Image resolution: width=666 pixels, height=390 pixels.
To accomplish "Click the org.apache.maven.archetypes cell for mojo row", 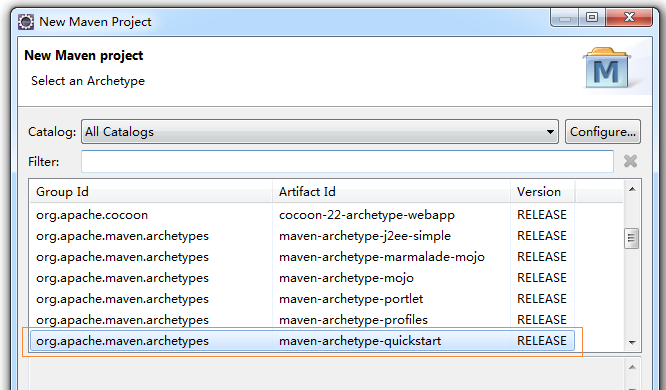I will [122, 278].
